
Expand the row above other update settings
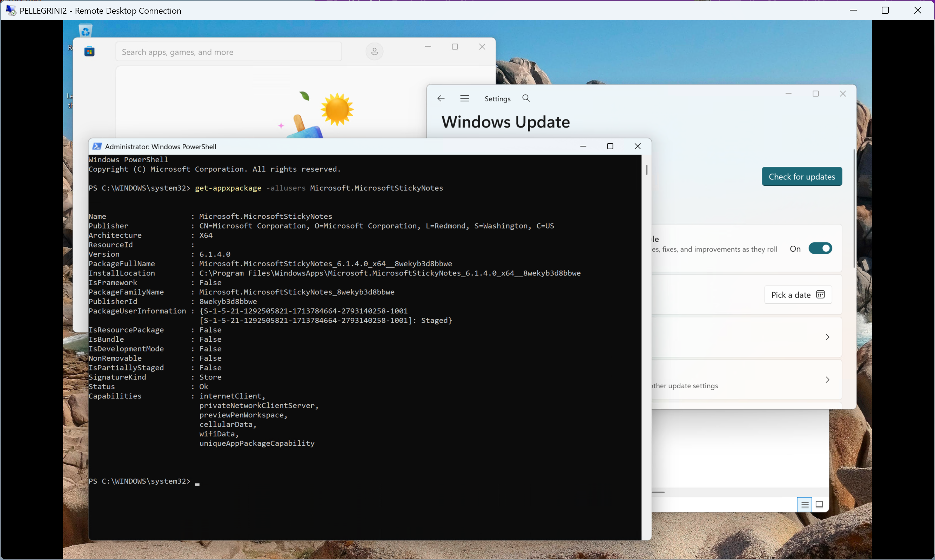[747, 337]
